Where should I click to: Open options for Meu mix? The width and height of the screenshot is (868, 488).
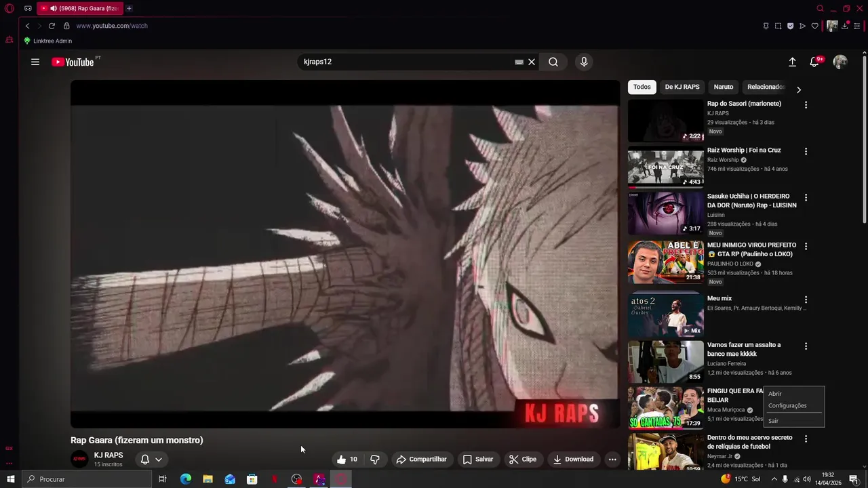point(806,300)
